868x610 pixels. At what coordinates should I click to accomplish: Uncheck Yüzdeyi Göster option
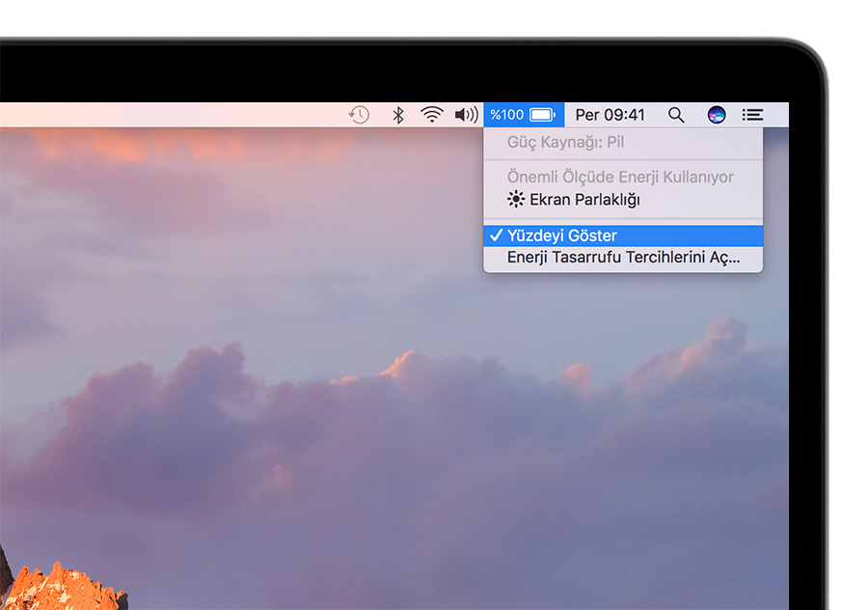(x=623, y=236)
